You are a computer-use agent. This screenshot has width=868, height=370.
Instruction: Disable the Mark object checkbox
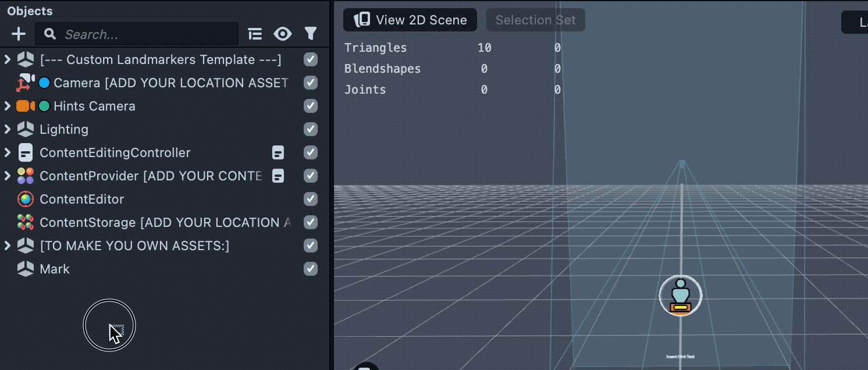pos(311,269)
